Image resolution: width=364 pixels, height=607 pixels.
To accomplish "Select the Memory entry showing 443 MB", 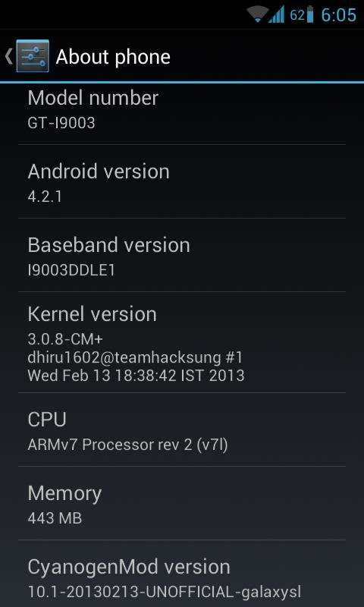I will coord(182,503).
